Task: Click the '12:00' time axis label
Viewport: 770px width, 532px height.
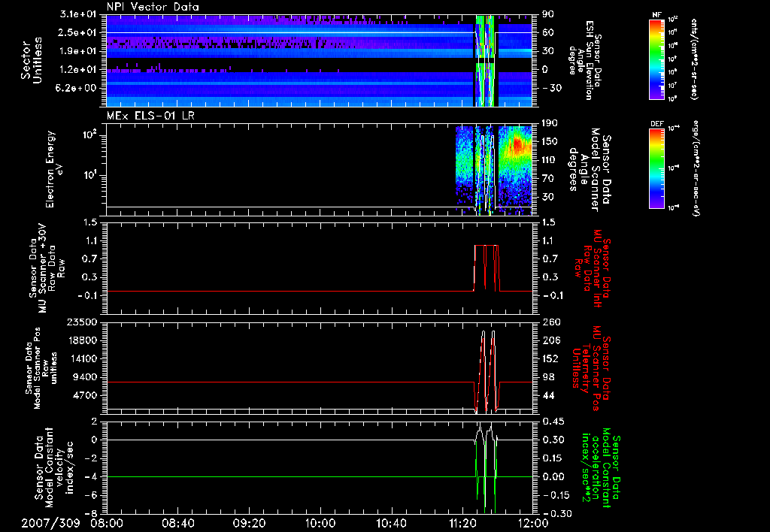Action: [533, 523]
